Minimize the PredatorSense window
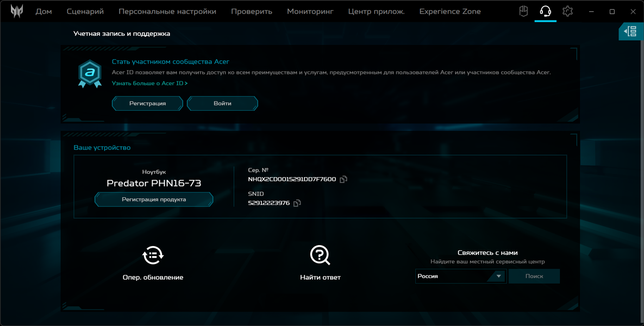 pyautogui.click(x=591, y=11)
